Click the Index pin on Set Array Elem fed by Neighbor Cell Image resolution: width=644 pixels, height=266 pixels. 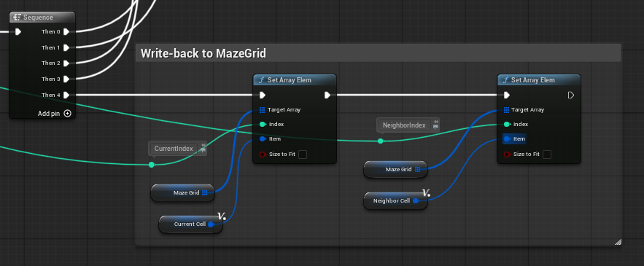pyautogui.click(x=507, y=125)
